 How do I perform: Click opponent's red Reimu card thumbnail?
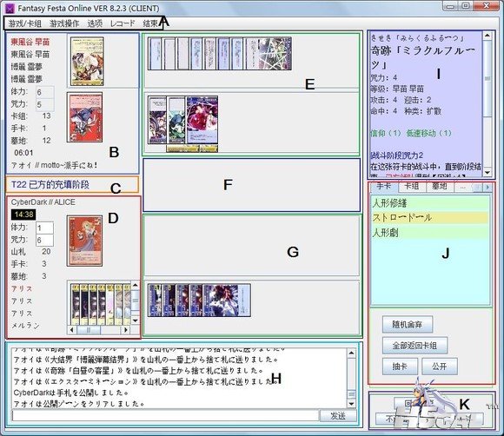click(x=85, y=117)
